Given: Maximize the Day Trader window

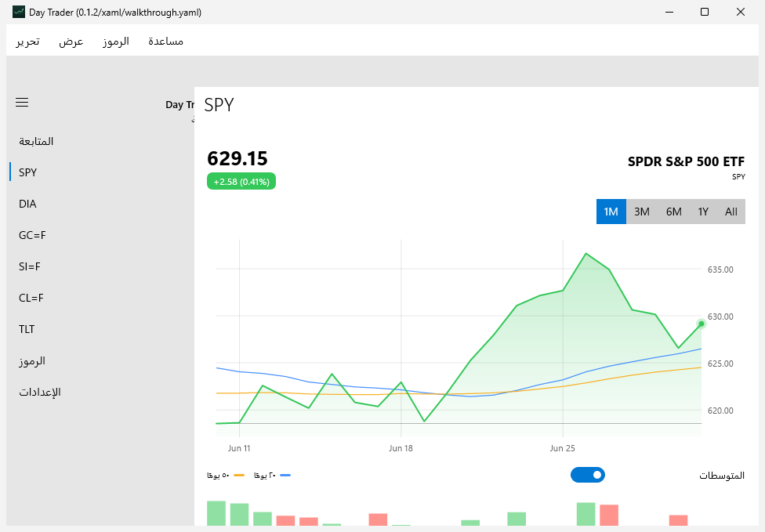Looking at the screenshot, I should [705, 13].
